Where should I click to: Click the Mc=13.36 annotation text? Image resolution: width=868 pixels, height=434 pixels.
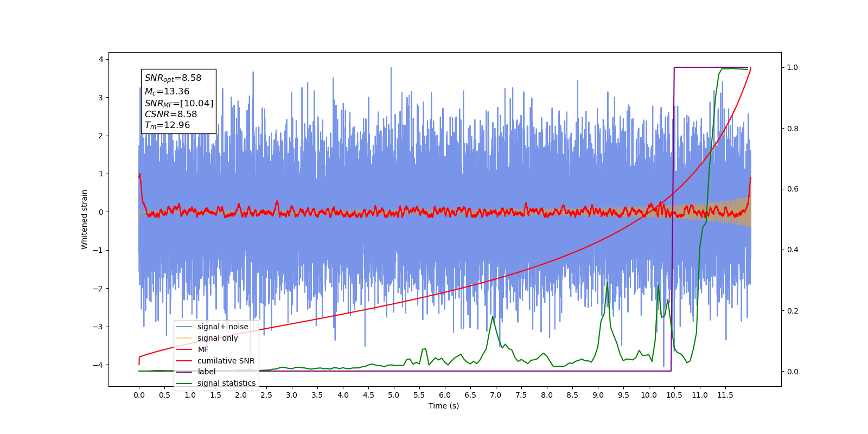[167, 92]
